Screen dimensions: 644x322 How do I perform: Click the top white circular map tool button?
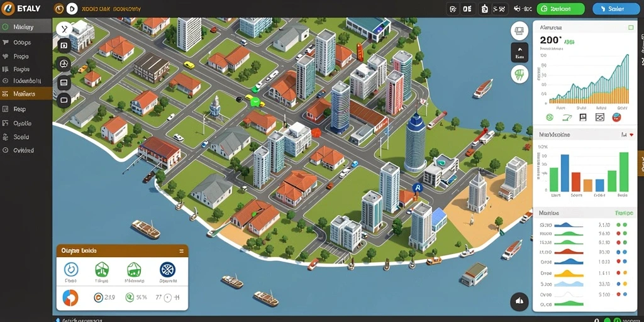64,29
